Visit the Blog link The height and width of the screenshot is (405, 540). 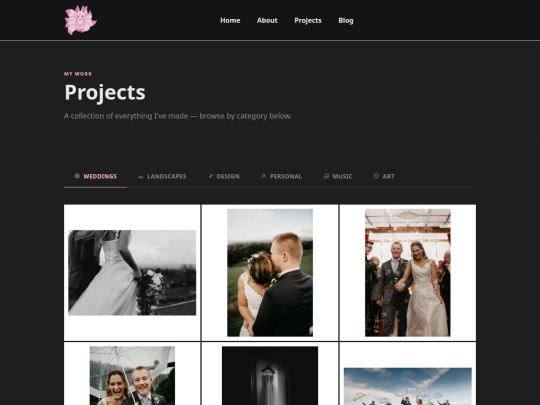(346, 21)
